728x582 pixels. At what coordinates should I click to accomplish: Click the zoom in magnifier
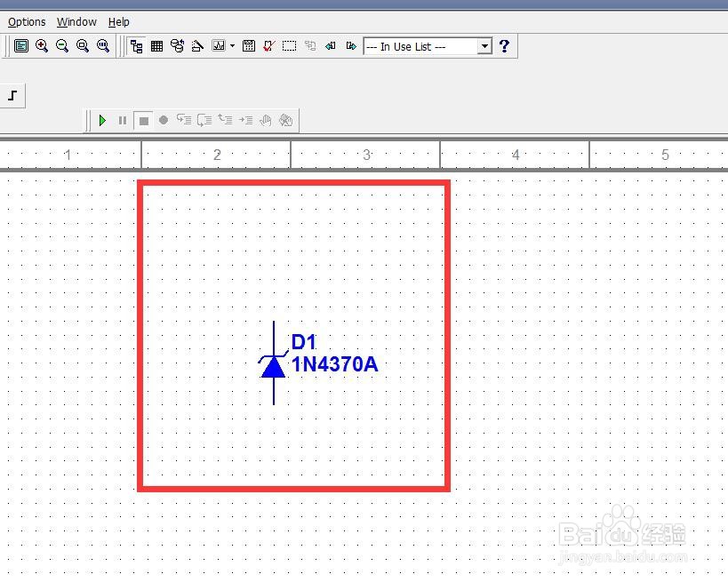[42, 46]
